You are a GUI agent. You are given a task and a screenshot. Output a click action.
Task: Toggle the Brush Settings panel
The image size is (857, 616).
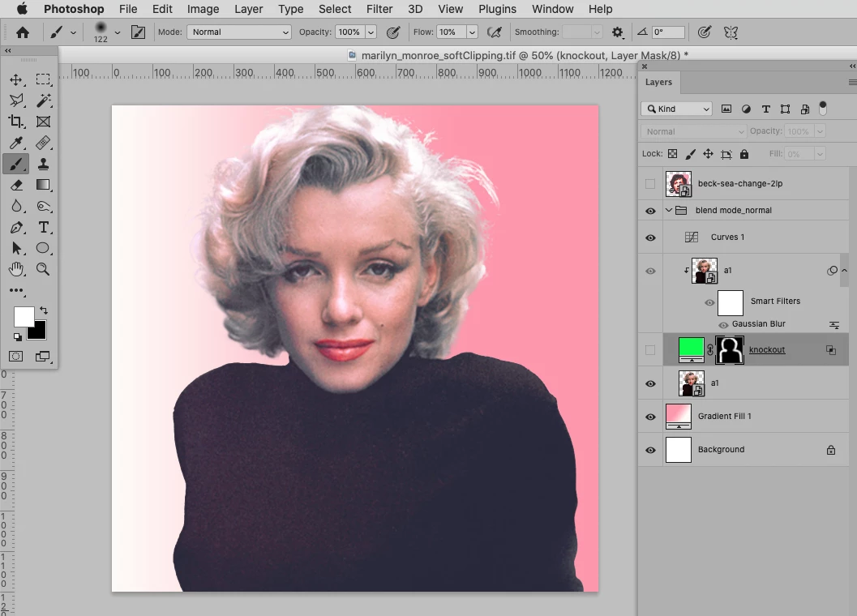pos(139,32)
